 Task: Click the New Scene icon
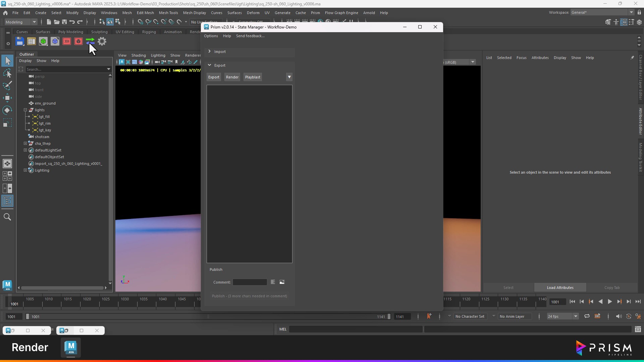click(49, 22)
